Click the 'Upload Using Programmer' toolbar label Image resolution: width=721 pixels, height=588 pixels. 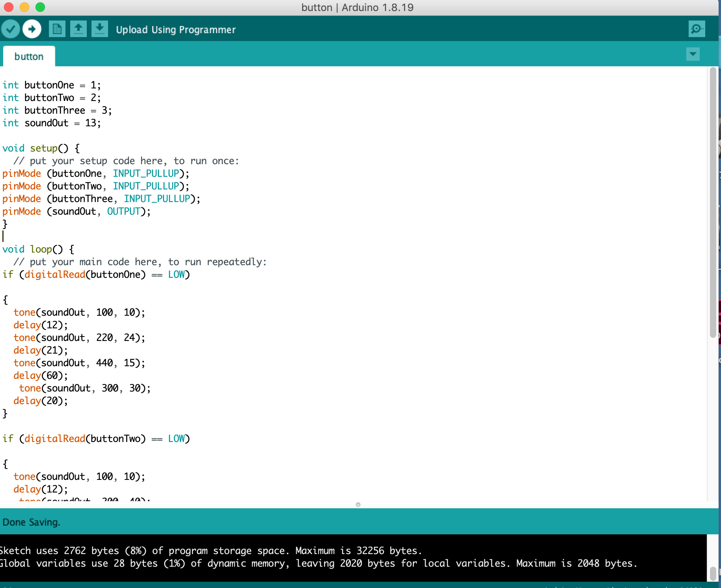pyautogui.click(x=176, y=30)
